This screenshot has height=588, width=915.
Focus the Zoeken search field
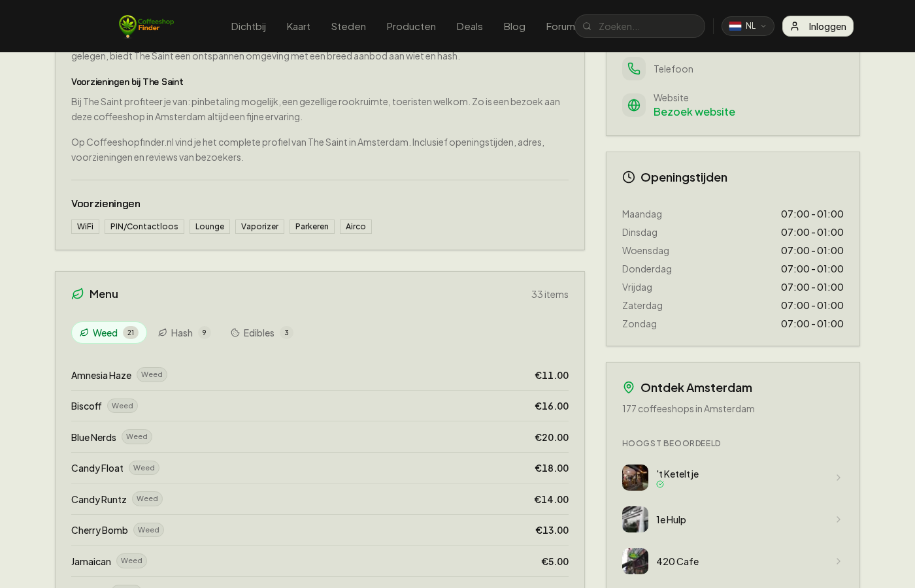(640, 26)
